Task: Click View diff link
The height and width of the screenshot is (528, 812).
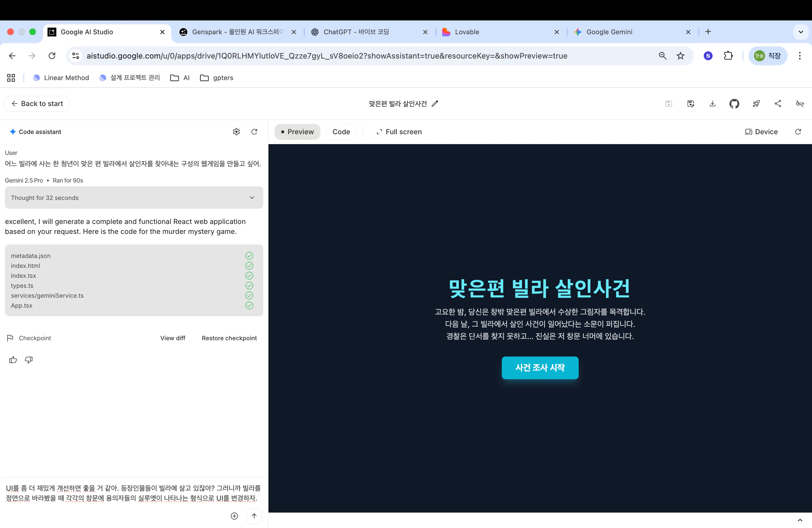Action: tap(173, 338)
